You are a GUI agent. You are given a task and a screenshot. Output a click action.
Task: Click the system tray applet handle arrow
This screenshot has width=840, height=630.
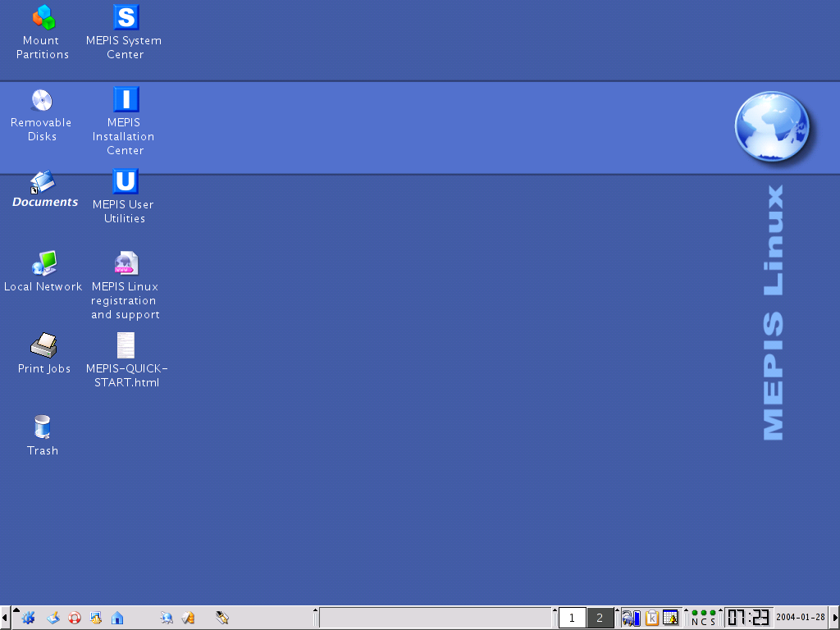click(x=617, y=610)
